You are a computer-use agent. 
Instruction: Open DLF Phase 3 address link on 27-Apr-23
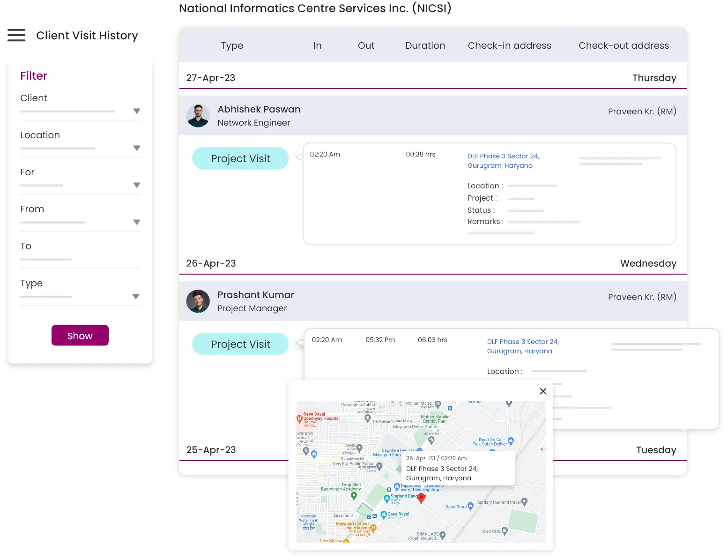(x=503, y=161)
